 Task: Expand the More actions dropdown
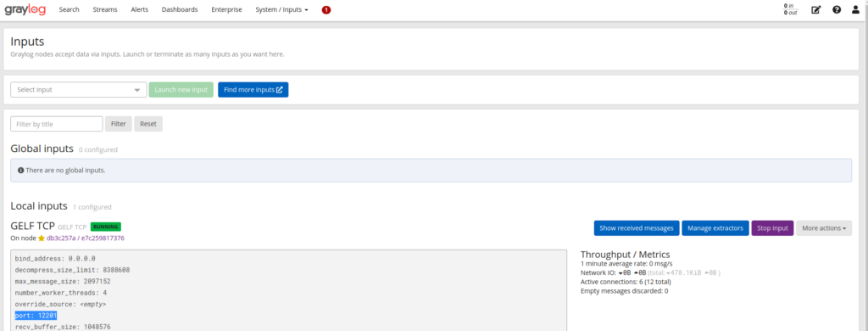pyautogui.click(x=824, y=227)
